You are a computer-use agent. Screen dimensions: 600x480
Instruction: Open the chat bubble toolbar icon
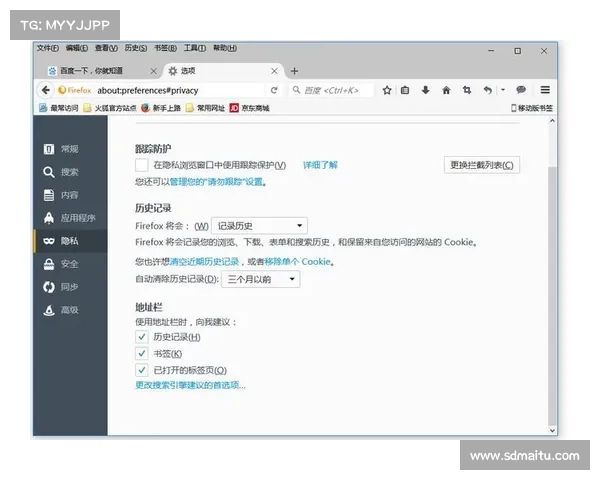[521, 90]
